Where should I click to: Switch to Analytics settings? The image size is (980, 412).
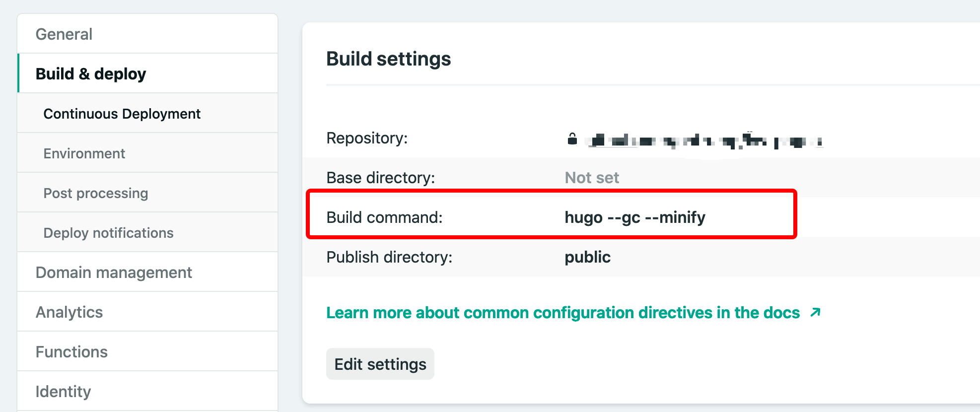click(70, 312)
